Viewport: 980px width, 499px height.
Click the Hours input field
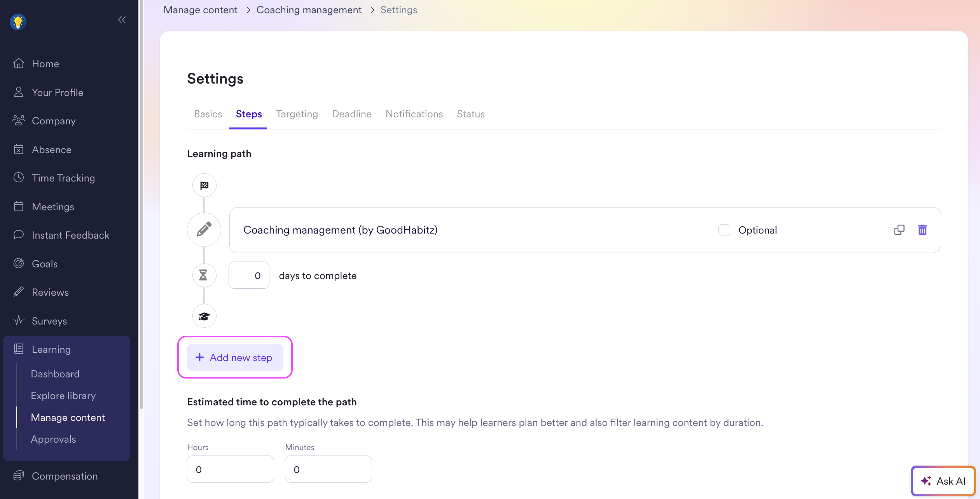[230, 469]
